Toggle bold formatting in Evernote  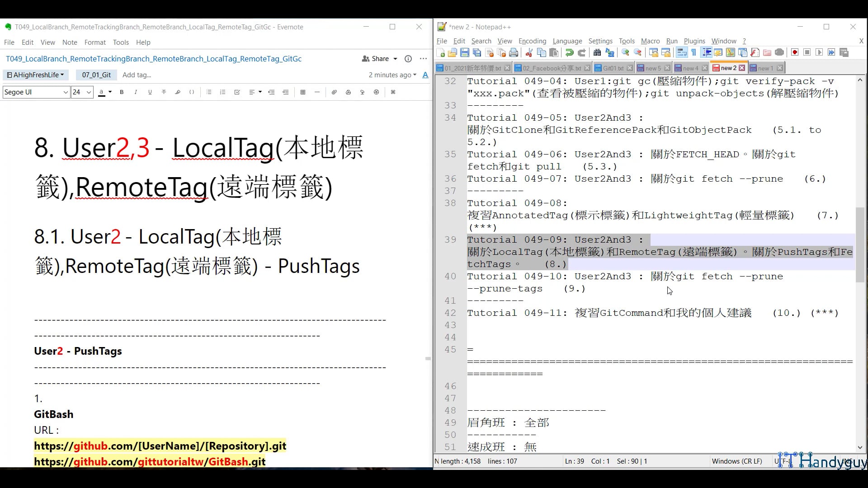click(122, 92)
